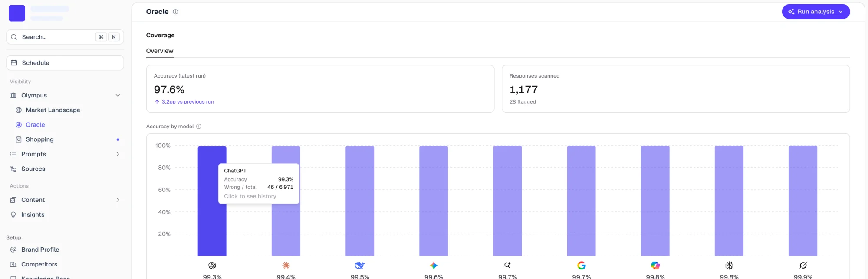
Task: Click 'Click to see history' in tooltip
Action: 250,196
